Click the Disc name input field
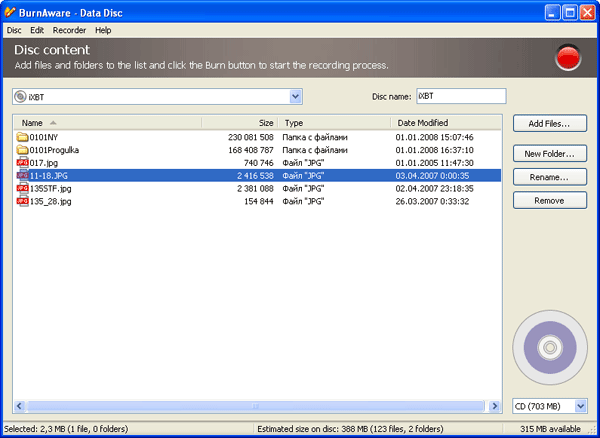 point(461,96)
